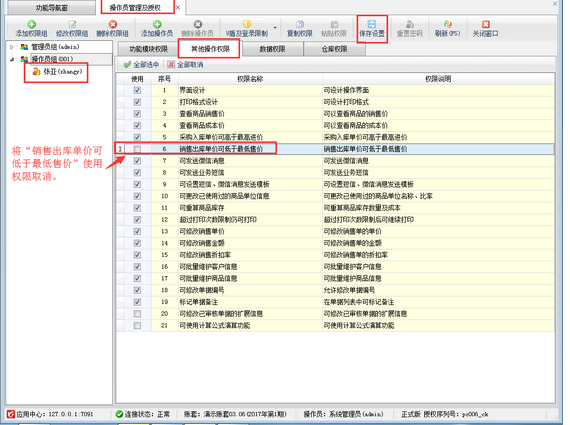Close the 操作员管理及授权 tab
This screenshot has width=570, height=425.
tap(178, 8)
